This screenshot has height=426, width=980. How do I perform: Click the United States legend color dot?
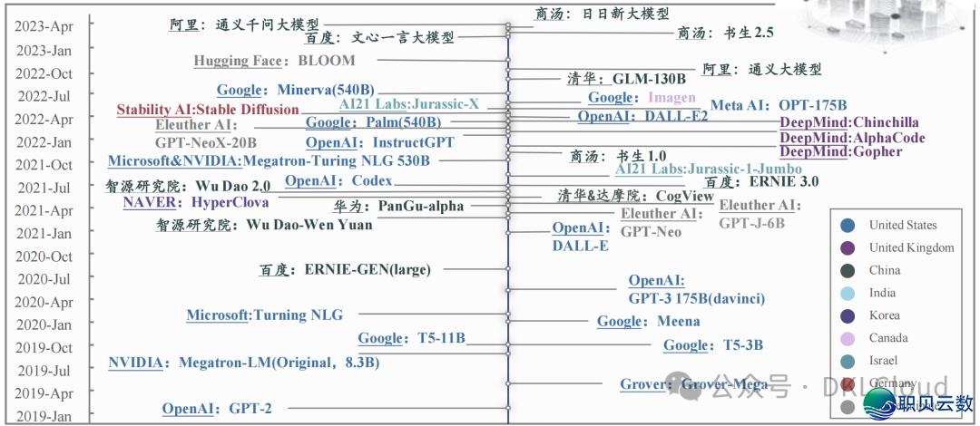[x=848, y=226]
